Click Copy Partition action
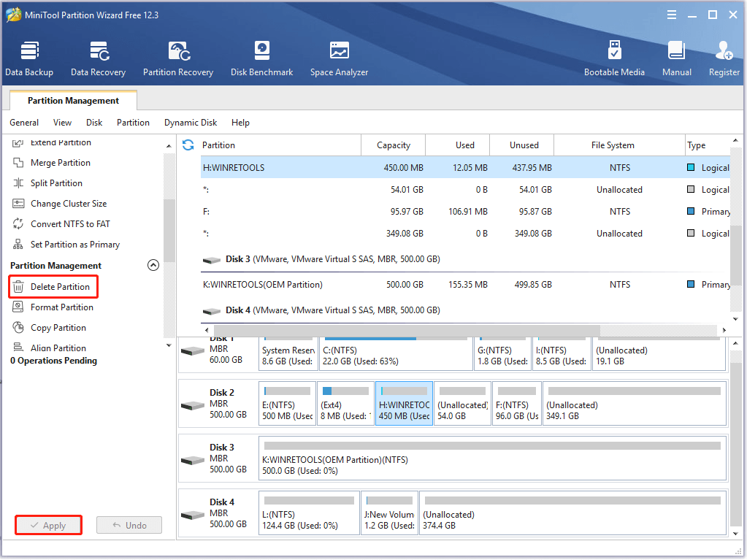This screenshot has height=560, width=747. (x=58, y=328)
